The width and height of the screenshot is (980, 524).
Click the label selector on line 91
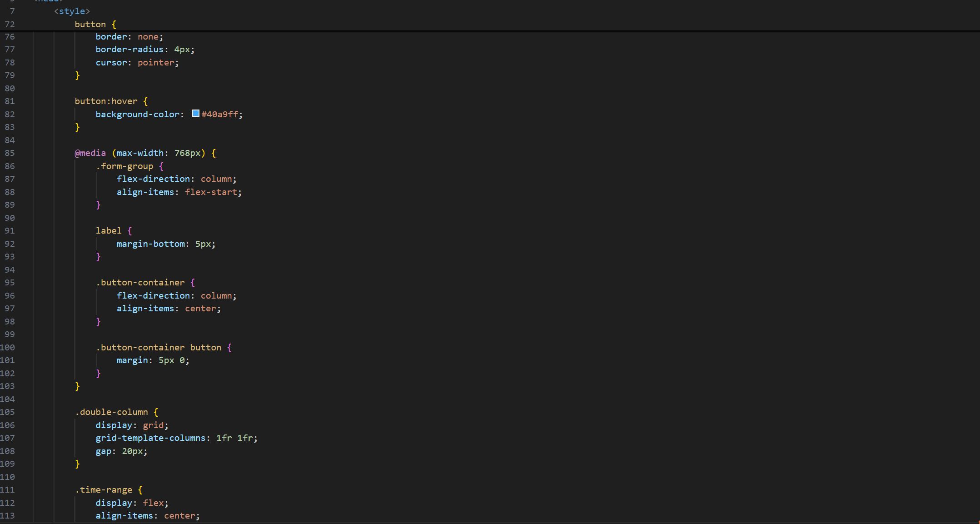(x=109, y=231)
